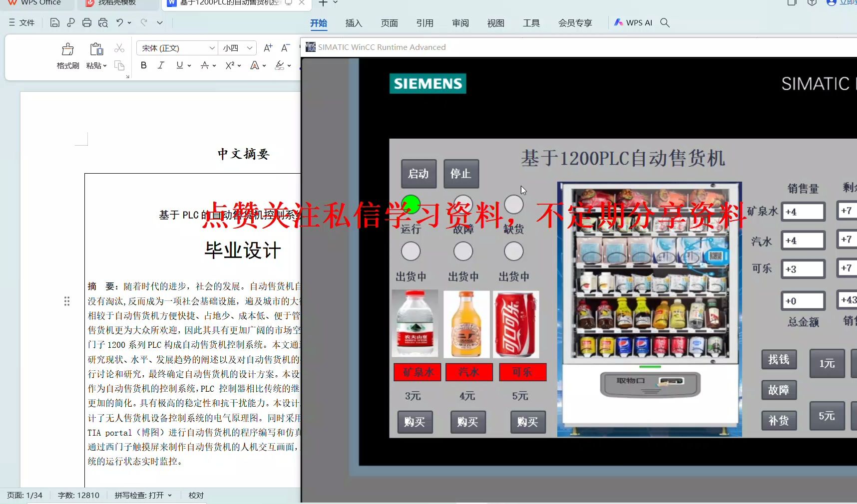The image size is (857, 504).
Task: Switch to the 引用 ribbon tab
Action: coord(425,23)
